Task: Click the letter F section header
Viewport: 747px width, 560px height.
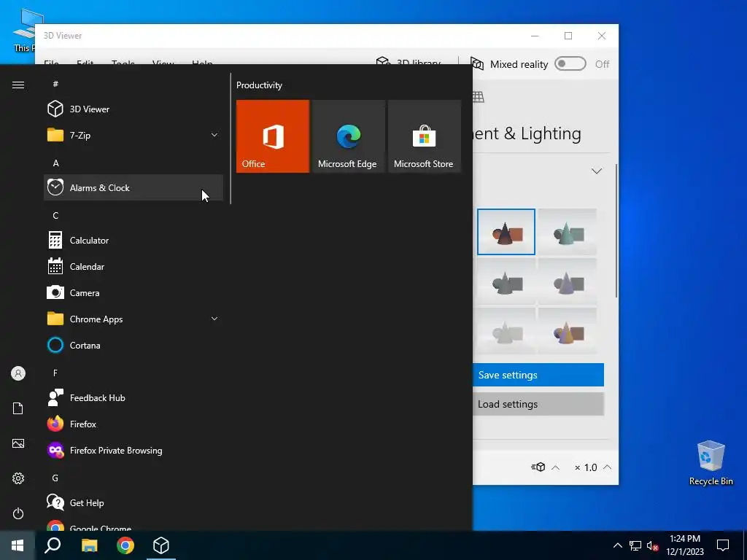Action: (x=55, y=373)
